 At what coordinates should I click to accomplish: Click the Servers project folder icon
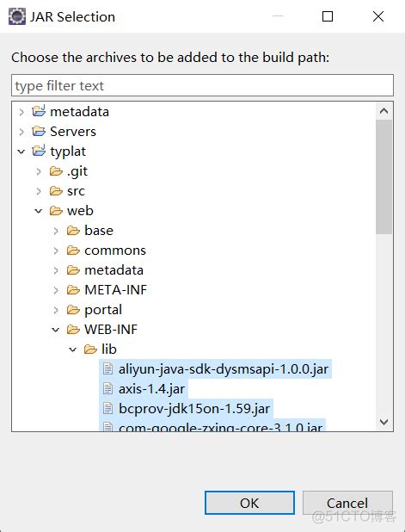coord(39,132)
